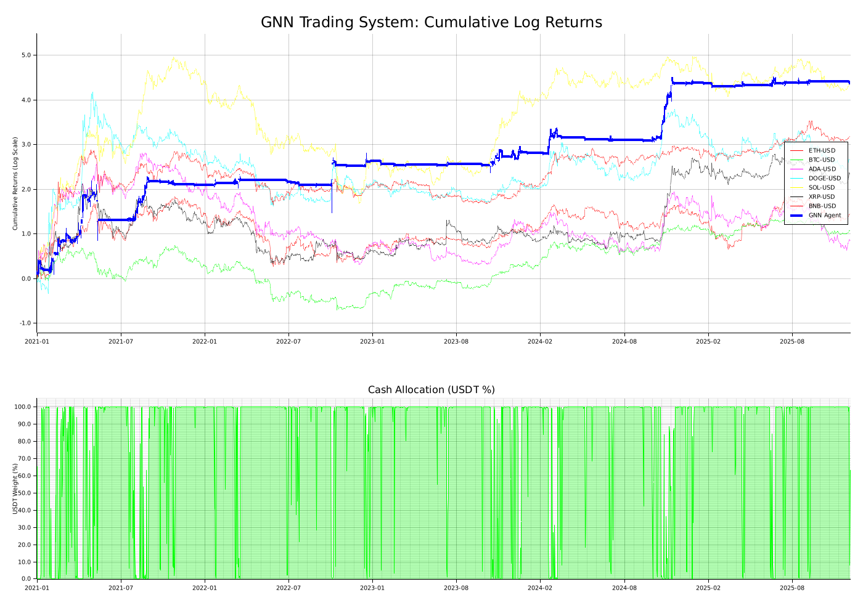Click the 2025-08 tick on the cash chart

(791, 589)
